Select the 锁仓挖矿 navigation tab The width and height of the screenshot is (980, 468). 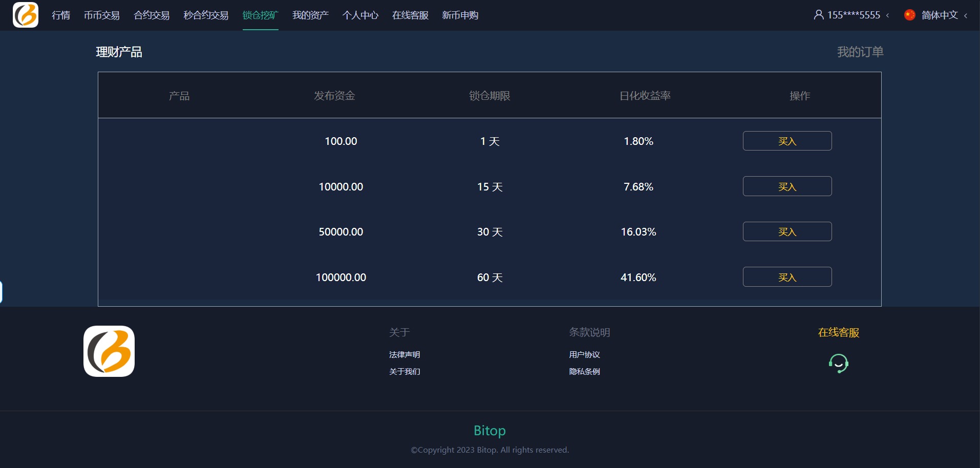[260, 15]
